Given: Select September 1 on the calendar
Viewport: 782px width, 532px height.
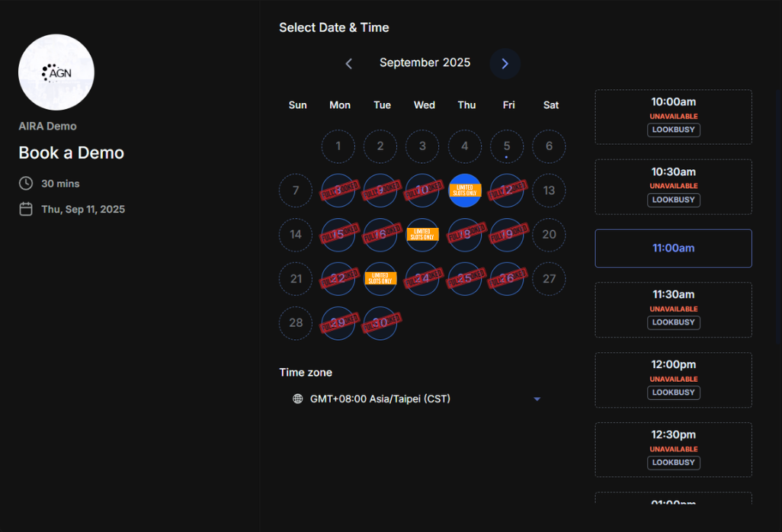Looking at the screenshot, I should 338,146.
